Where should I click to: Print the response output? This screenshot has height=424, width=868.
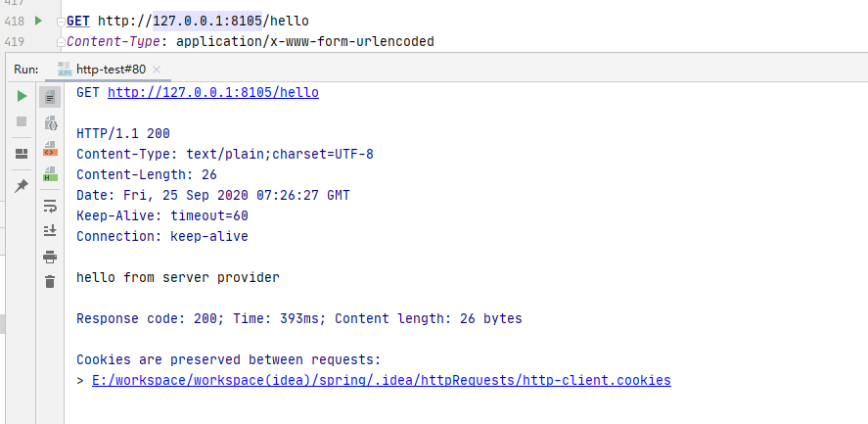(50, 257)
